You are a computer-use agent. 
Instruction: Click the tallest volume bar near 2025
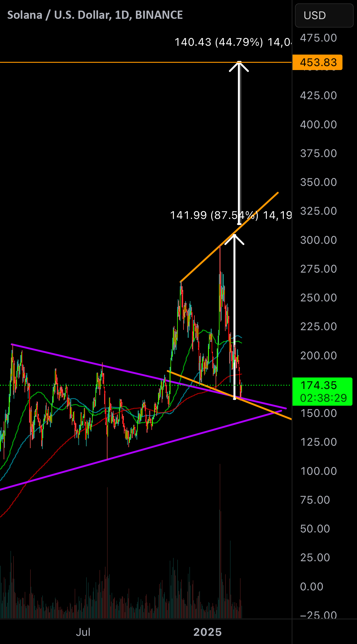(220, 541)
